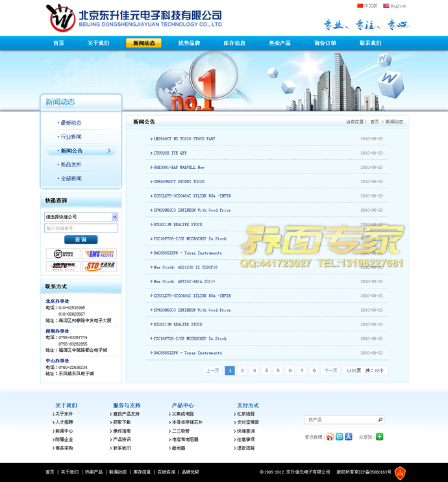Open 库存信息 in the top navigation
The image size is (448, 482).
(234, 43)
